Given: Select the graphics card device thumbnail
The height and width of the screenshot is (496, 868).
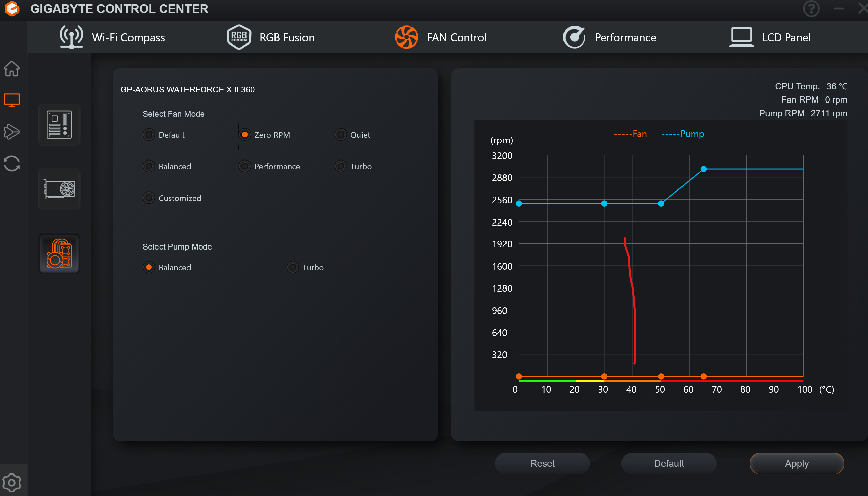Looking at the screenshot, I should [59, 189].
